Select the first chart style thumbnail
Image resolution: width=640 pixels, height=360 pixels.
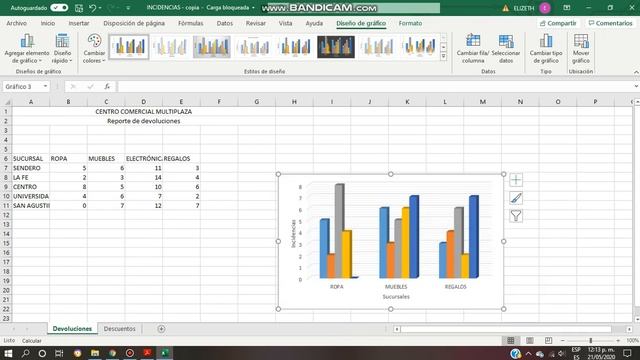[x=129, y=47]
